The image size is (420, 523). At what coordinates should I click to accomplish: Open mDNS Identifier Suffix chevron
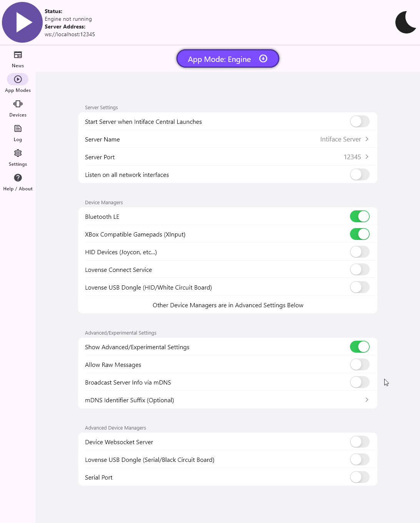(x=367, y=400)
